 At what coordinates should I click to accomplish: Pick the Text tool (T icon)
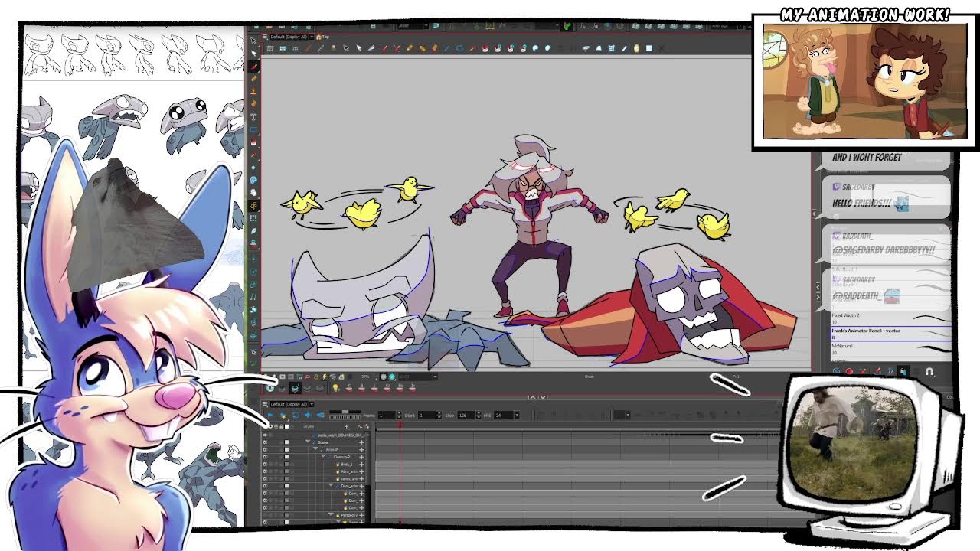253,117
